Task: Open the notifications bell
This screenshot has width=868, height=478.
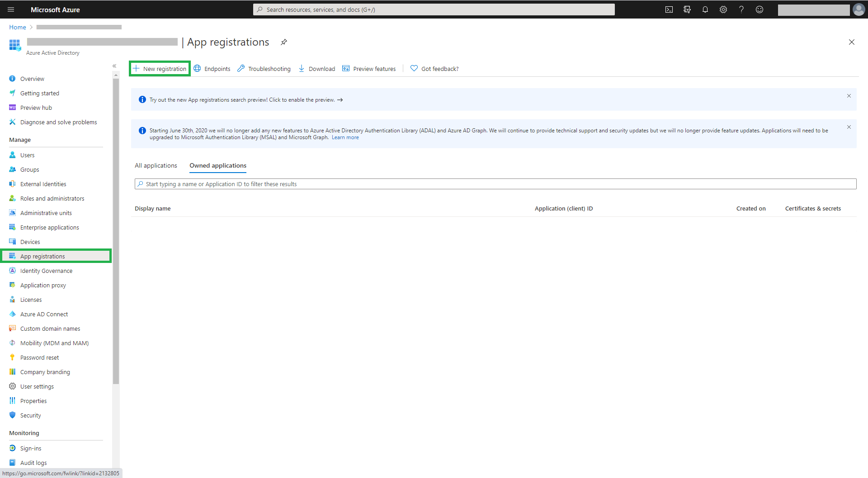Action: (705, 9)
